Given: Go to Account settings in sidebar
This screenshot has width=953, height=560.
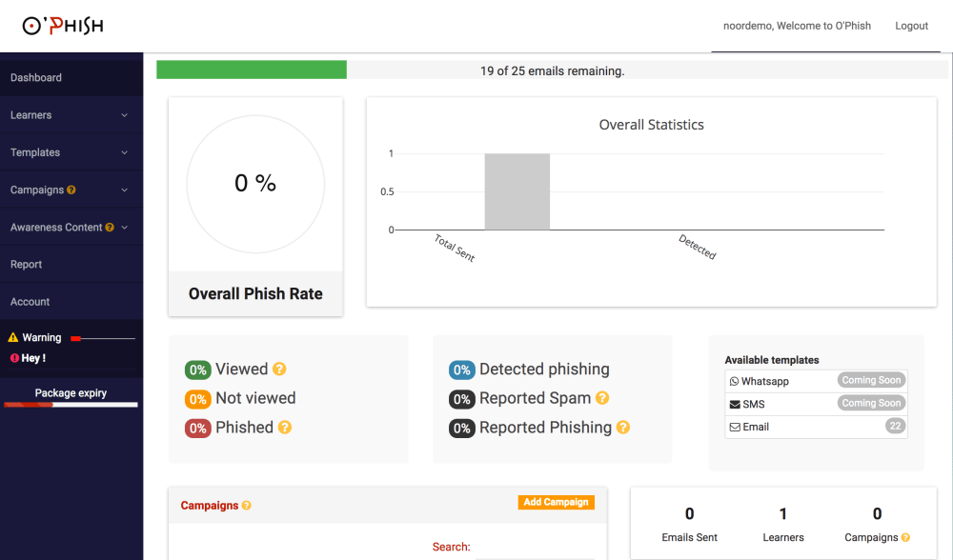Looking at the screenshot, I should click(x=30, y=302).
